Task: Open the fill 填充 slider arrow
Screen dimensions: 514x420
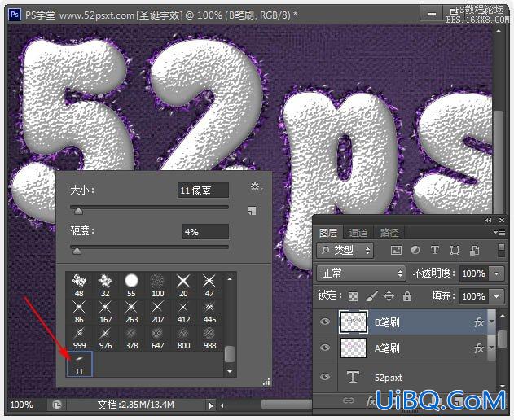Action: click(497, 296)
